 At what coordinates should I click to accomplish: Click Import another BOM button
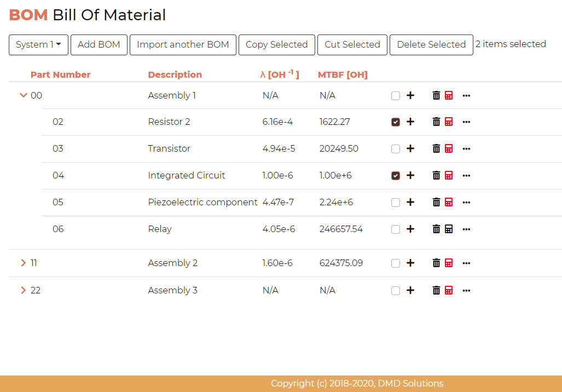183,45
